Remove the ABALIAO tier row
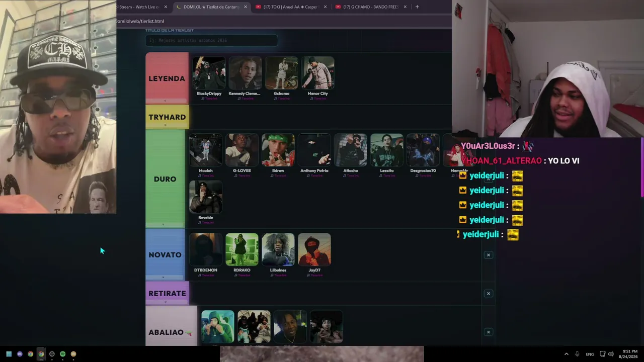 [488, 332]
